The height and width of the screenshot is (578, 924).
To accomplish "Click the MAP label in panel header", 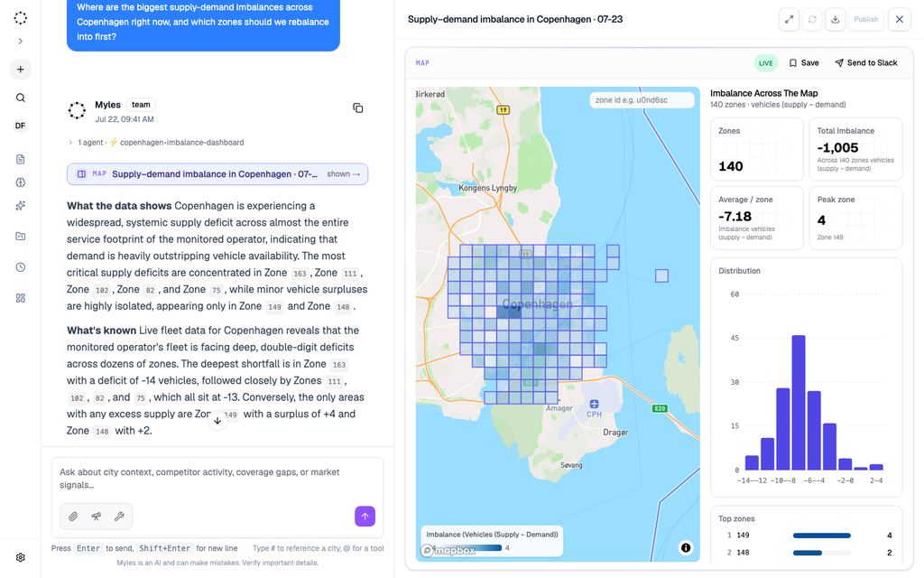I will (422, 63).
